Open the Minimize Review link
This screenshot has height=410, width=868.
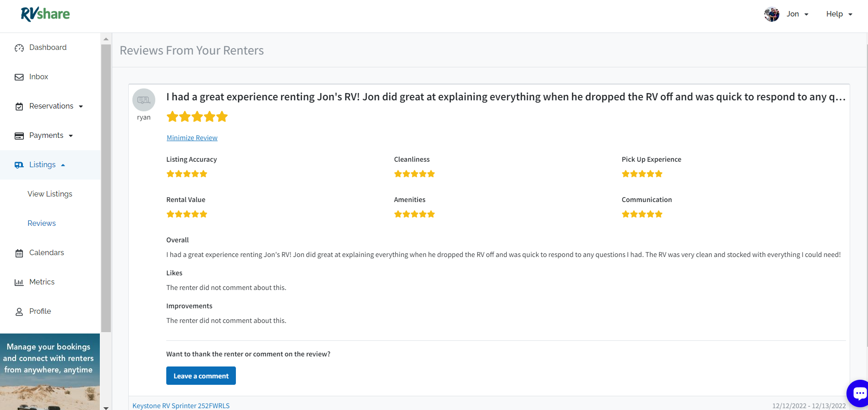click(x=192, y=137)
